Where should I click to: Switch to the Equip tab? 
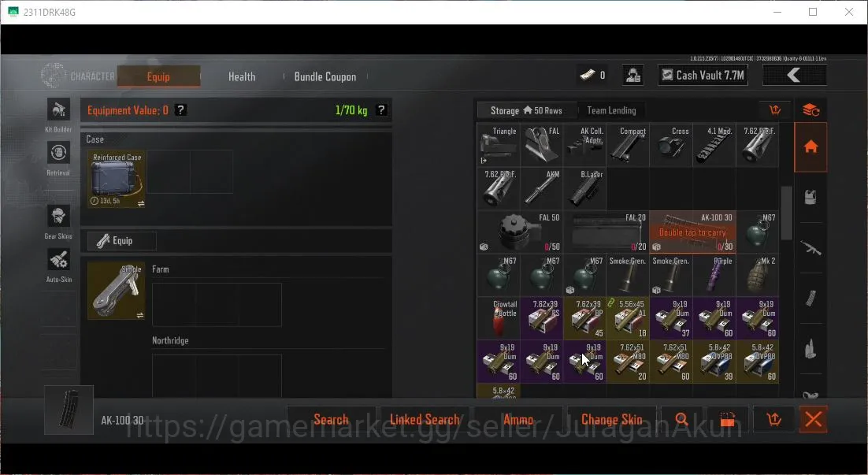point(158,76)
